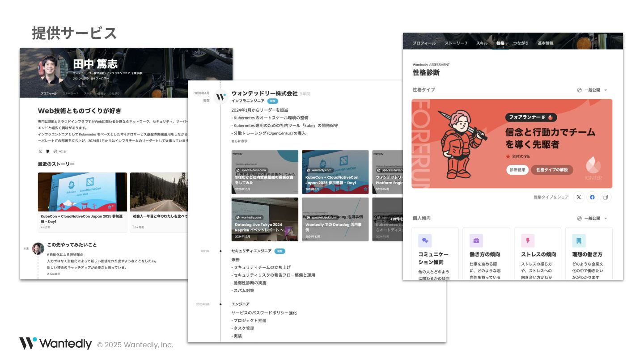Click the copy-link icon beside share buttons

tap(606, 197)
